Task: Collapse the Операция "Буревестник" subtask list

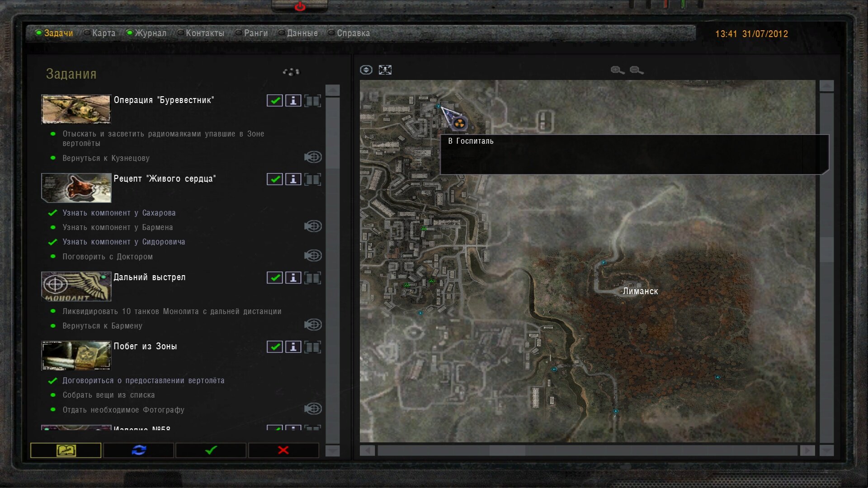Action: point(312,101)
